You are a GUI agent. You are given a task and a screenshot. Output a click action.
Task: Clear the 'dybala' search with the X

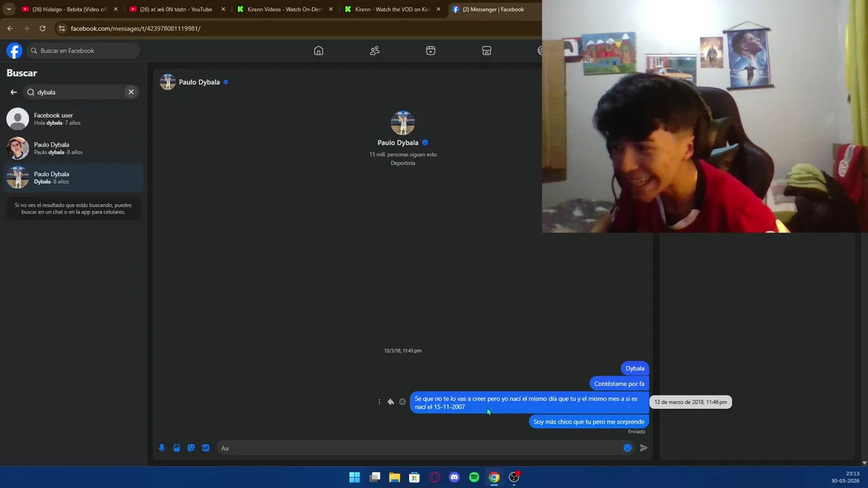coord(131,92)
